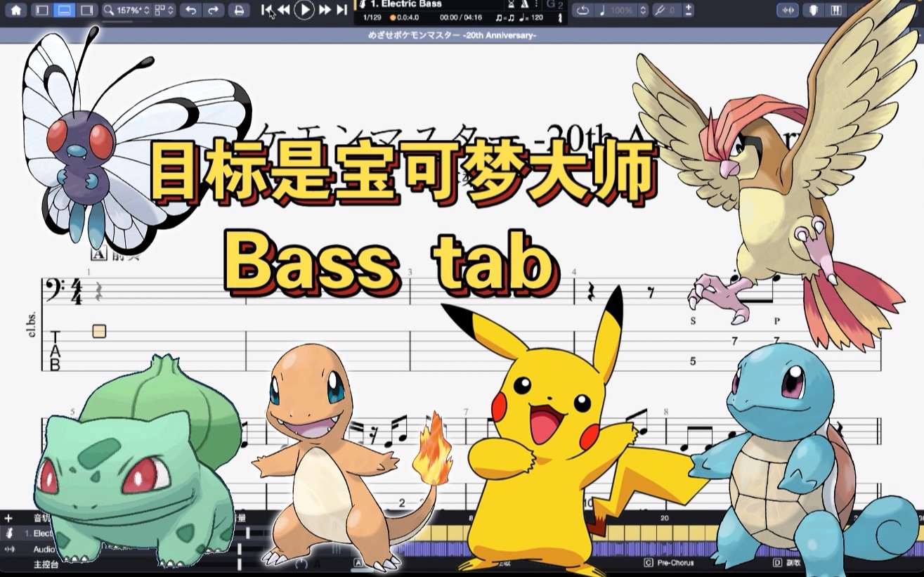The height and width of the screenshot is (577, 924).
Task: Click the Pre-Chorus section marker
Action: point(670,563)
